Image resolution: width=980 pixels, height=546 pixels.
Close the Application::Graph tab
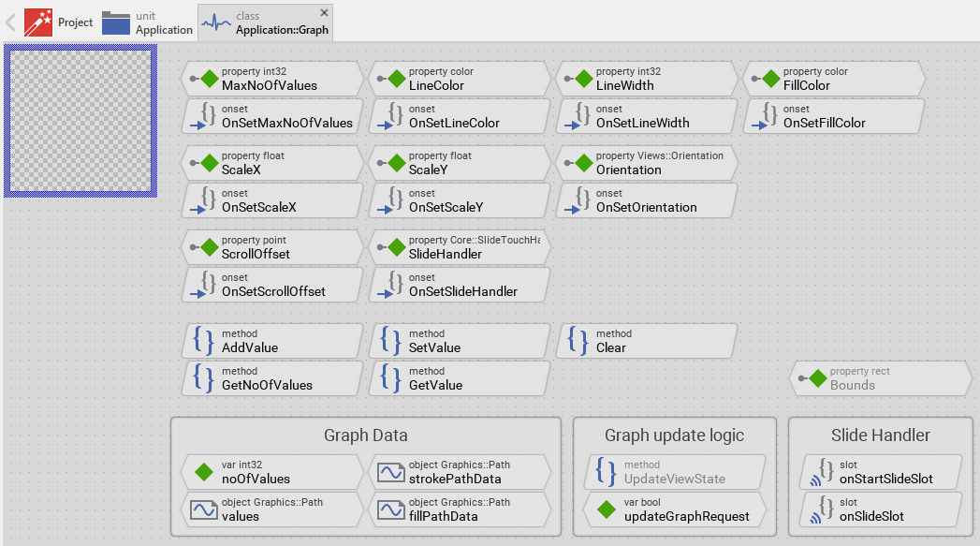pos(325,12)
